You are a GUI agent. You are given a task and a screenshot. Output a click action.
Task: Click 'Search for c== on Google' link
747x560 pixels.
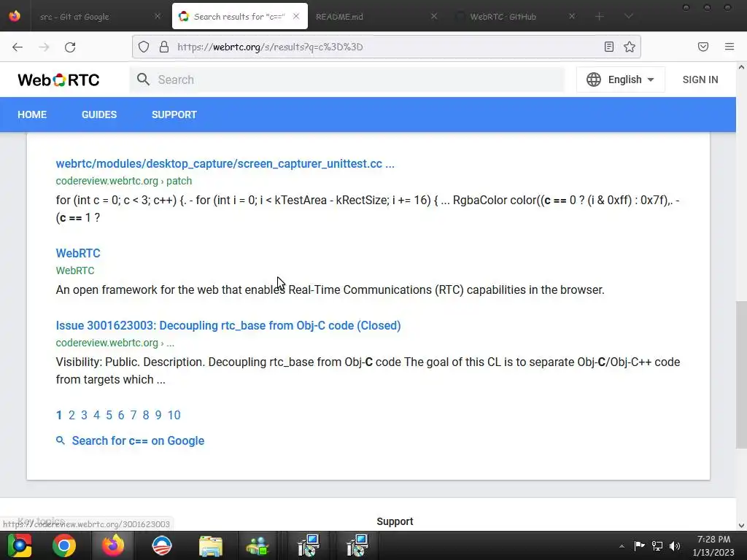coord(138,441)
